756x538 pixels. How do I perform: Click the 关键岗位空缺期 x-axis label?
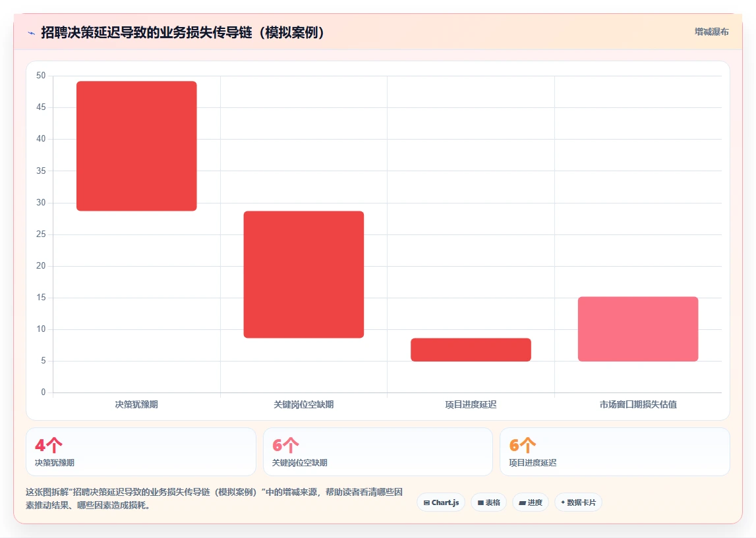click(304, 404)
